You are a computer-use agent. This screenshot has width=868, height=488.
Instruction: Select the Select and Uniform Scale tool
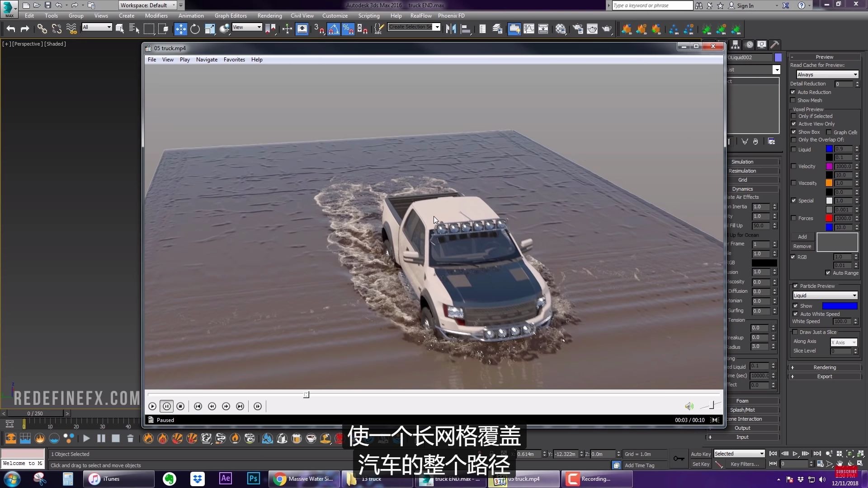[210, 28]
